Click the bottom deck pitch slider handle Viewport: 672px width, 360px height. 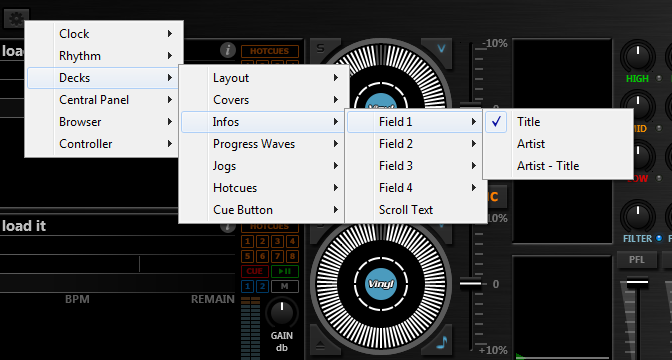[471, 283]
